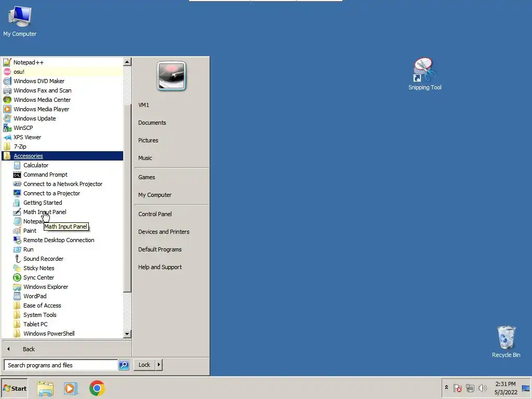Open network status tray icon
Screen dimensions: 532x399
pos(470,388)
